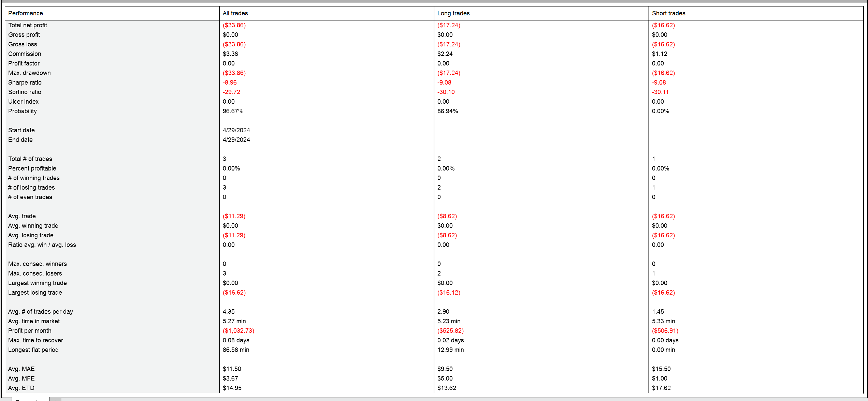This screenshot has width=868, height=401.
Task: Click the Gross profit row label
Action: [24, 35]
